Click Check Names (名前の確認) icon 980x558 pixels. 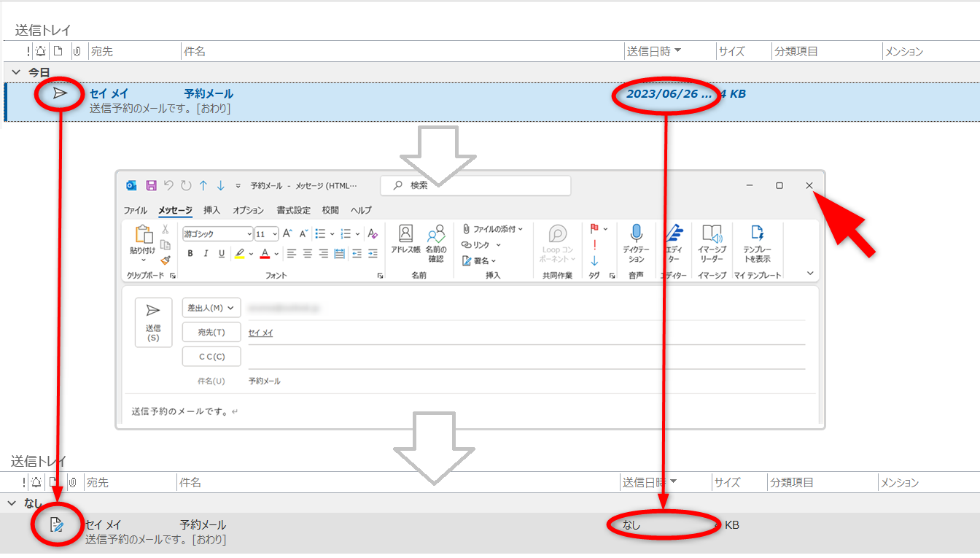pyautogui.click(x=436, y=243)
